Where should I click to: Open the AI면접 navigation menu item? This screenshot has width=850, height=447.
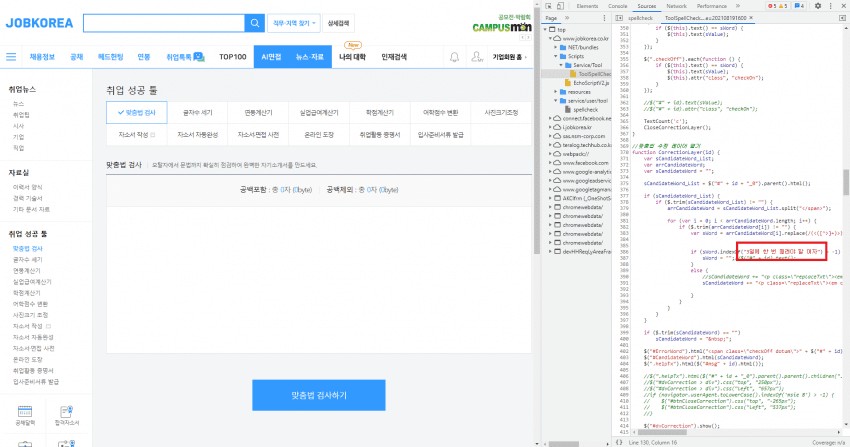coord(271,58)
